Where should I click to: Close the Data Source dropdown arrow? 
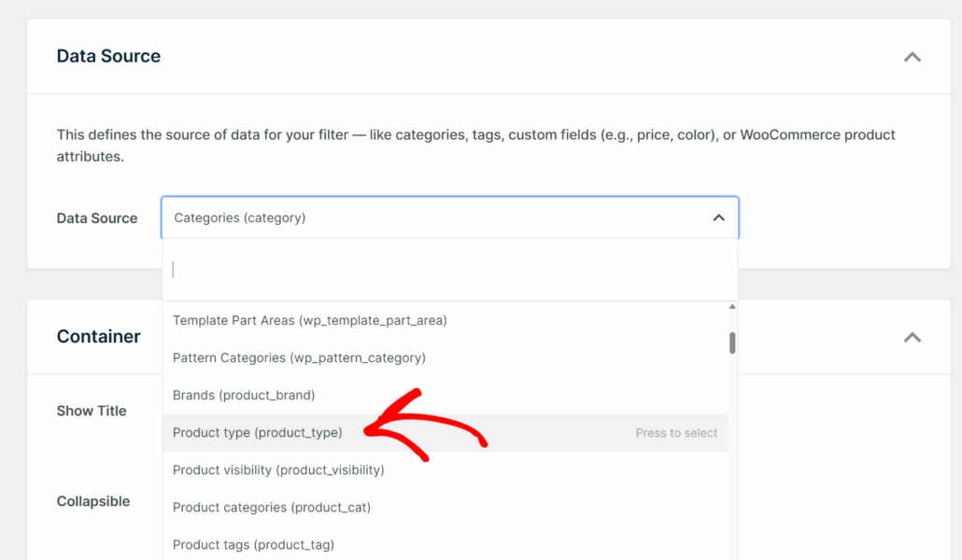pos(718,217)
